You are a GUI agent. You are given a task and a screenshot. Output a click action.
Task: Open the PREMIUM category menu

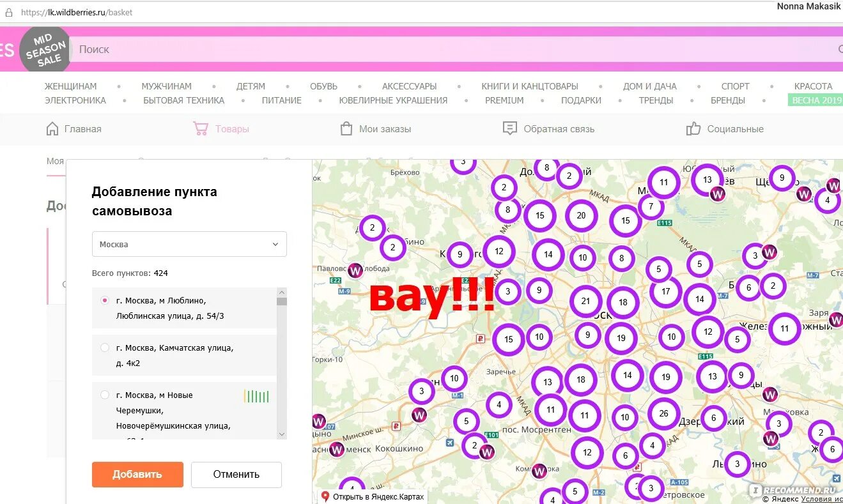504,100
